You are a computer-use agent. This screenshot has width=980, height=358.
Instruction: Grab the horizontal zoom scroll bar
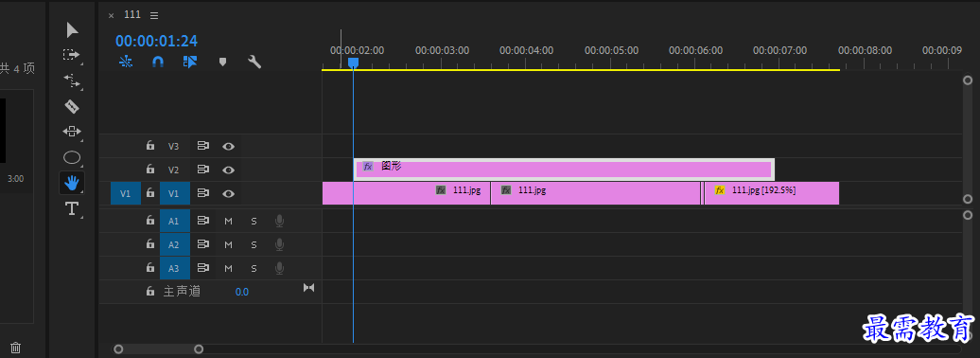[159, 349]
